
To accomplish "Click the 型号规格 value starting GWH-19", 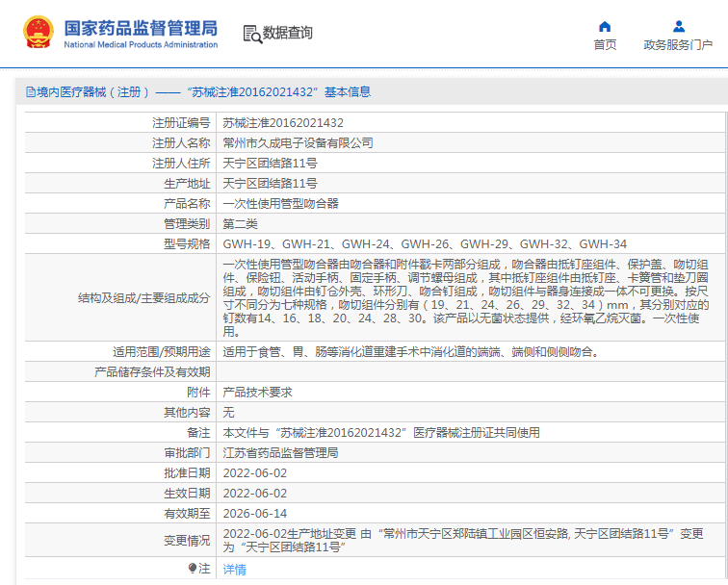I will pyautogui.click(x=425, y=244).
